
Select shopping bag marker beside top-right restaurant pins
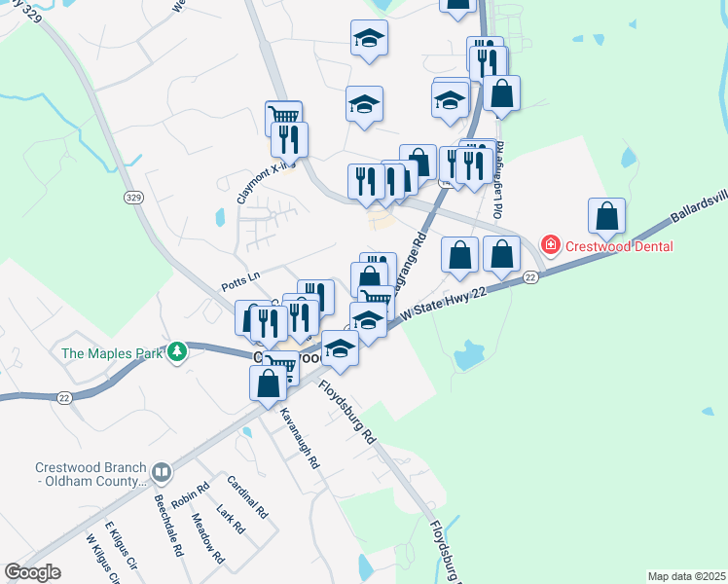pyautogui.click(x=501, y=93)
